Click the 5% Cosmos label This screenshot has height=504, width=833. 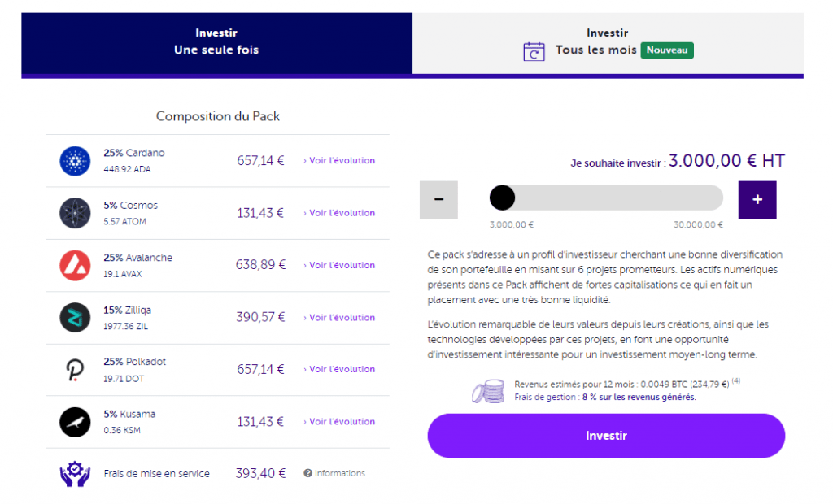(131, 206)
